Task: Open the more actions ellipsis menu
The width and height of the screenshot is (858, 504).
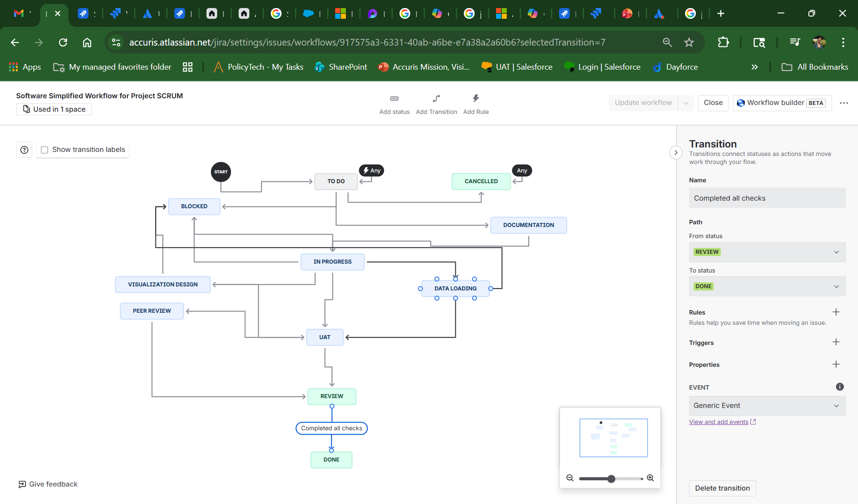Action: pos(844,103)
